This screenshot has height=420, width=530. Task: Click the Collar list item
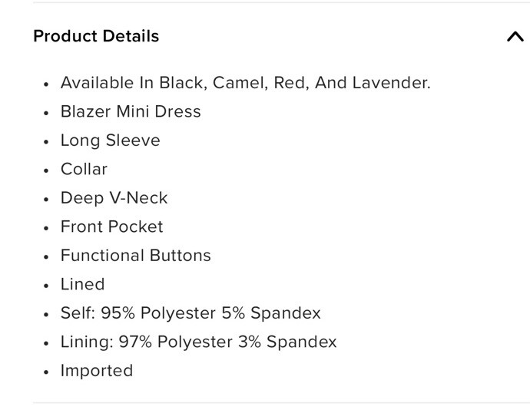coord(84,169)
